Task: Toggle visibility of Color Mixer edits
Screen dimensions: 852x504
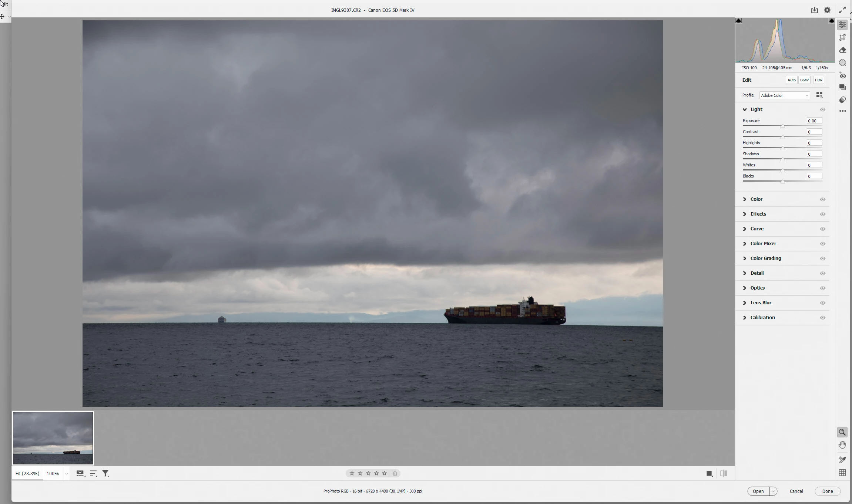Action: (x=822, y=244)
